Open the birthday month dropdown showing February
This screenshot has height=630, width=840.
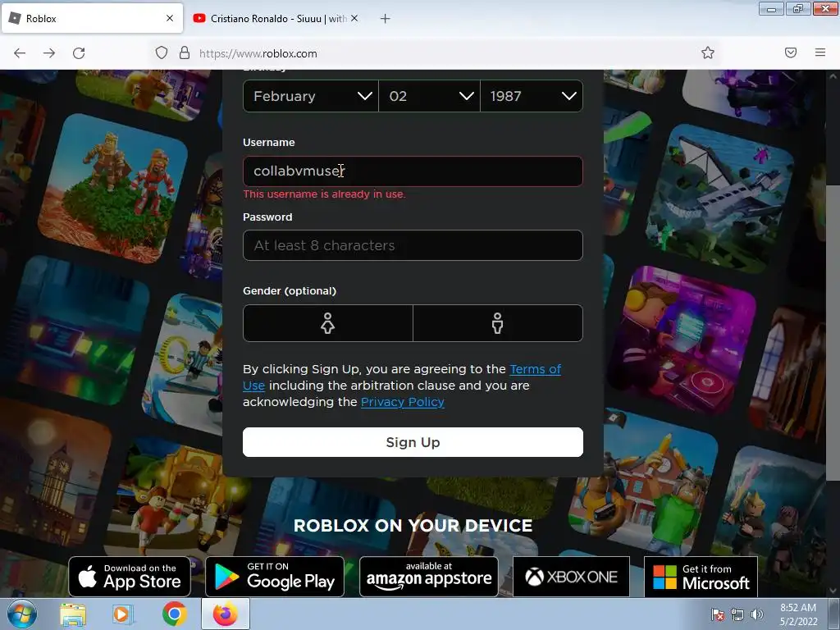pos(311,96)
